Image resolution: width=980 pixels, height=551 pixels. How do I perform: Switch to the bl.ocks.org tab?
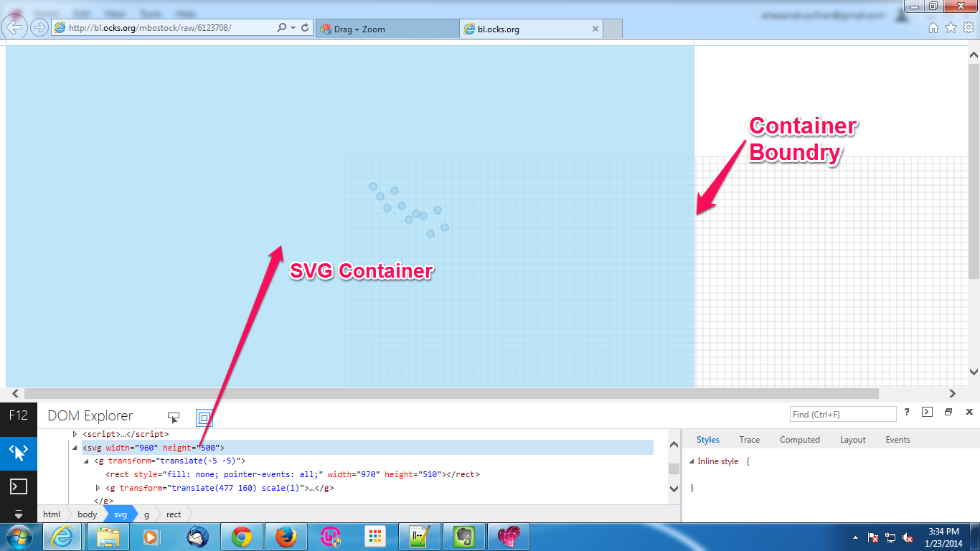point(531,29)
